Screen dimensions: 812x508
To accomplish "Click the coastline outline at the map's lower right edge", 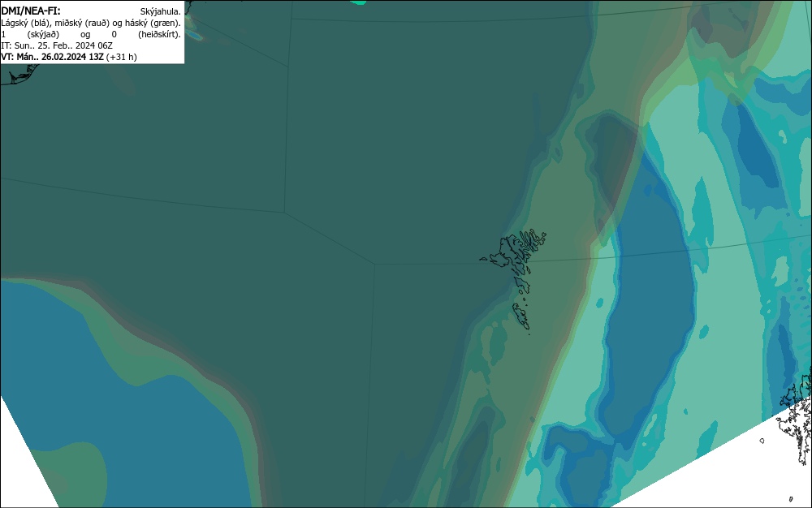I will tap(795, 416).
